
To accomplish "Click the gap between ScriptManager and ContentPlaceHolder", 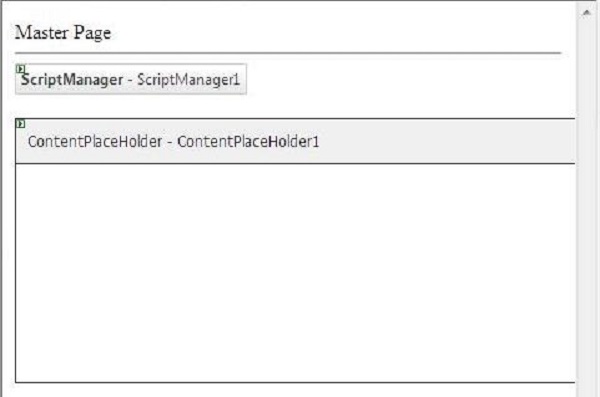I will [295, 106].
